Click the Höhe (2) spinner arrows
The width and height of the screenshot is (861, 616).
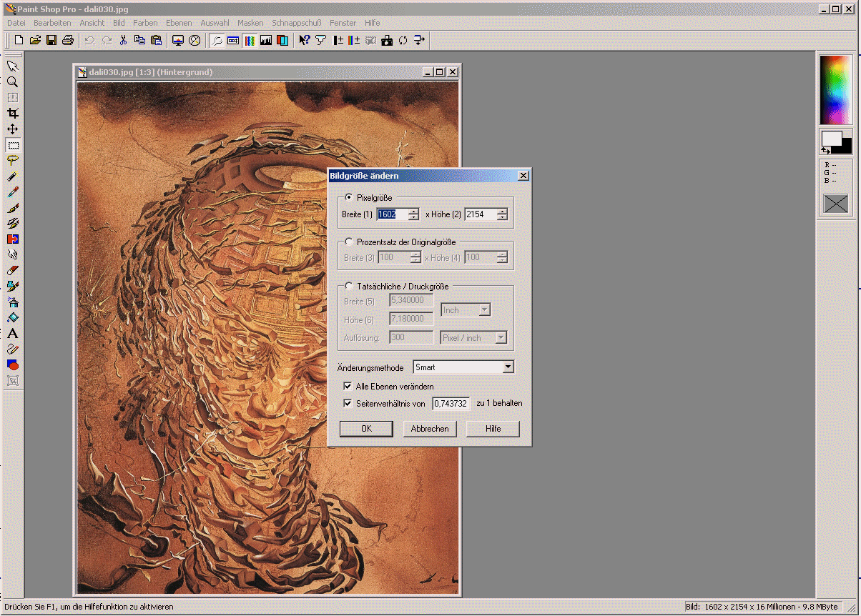[502, 214]
